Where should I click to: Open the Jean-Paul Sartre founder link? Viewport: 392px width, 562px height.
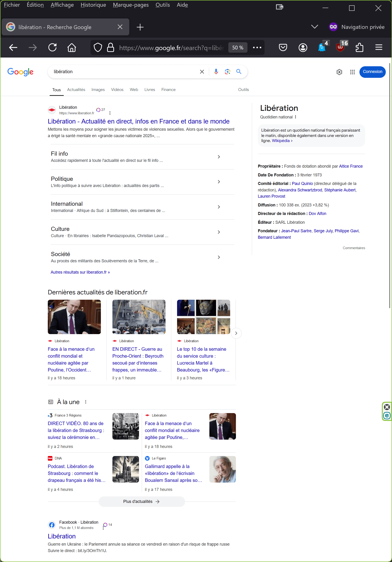[296, 231]
